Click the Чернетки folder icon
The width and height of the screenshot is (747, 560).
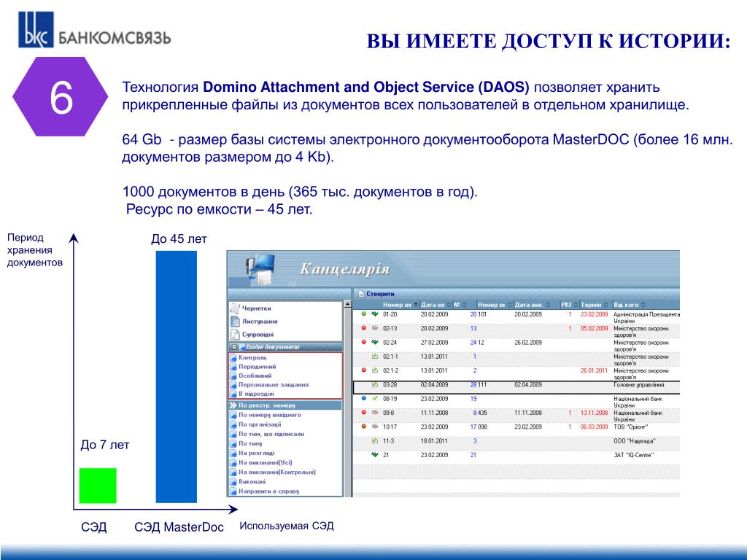click(x=235, y=308)
